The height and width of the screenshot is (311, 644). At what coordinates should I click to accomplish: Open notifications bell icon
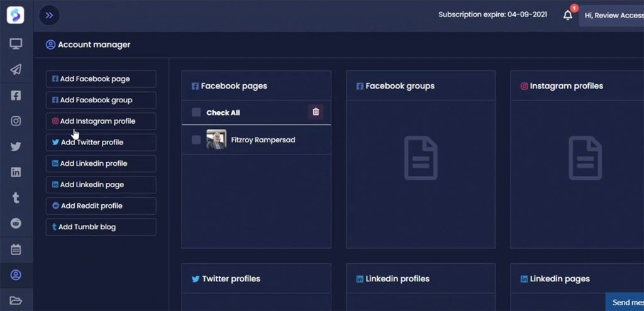[x=568, y=15]
